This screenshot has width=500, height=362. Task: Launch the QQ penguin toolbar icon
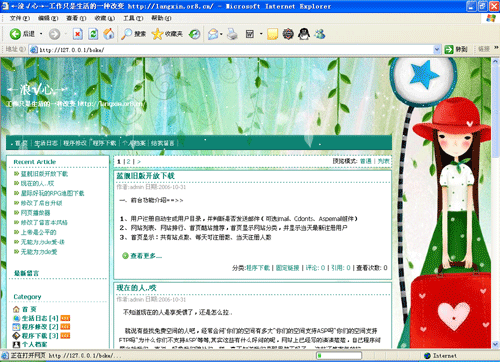pos(303,34)
